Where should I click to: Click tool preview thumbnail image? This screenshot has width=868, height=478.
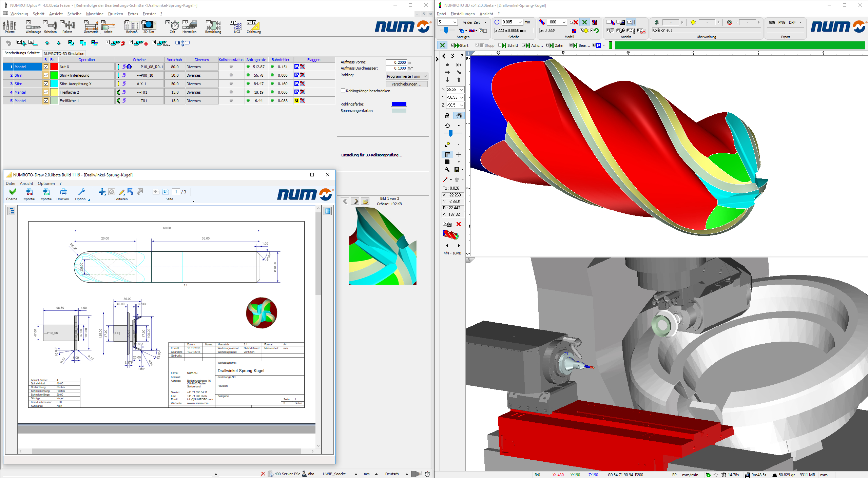point(383,246)
